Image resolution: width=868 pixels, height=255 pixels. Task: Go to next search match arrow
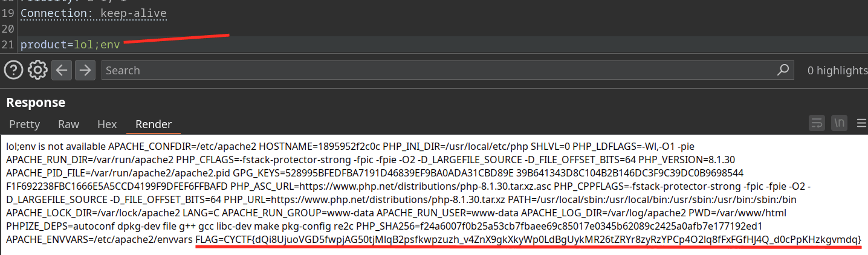coord(85,70)
